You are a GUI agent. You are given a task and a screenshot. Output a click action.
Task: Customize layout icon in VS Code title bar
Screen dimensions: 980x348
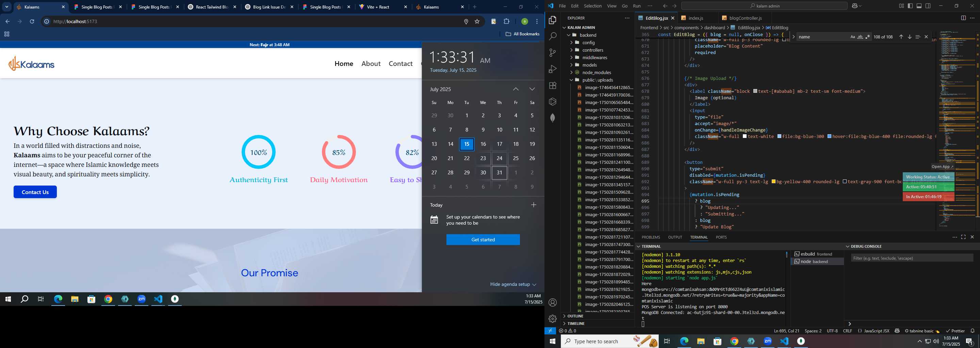pyautogui.click(x=901, y=6)
